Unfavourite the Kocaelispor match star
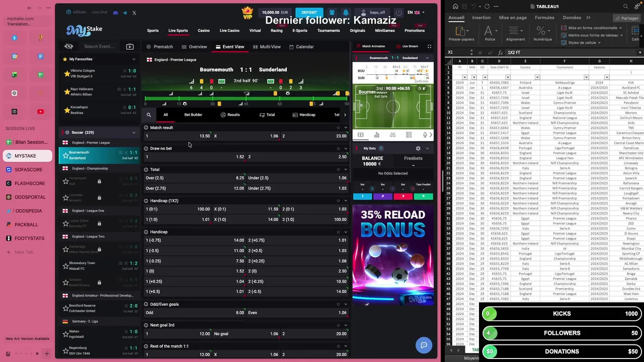 point(67,110)
